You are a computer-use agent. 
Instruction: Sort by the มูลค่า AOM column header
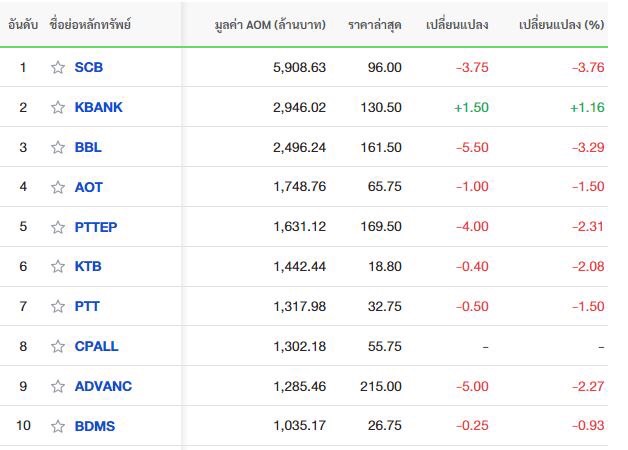coord(270,25)
